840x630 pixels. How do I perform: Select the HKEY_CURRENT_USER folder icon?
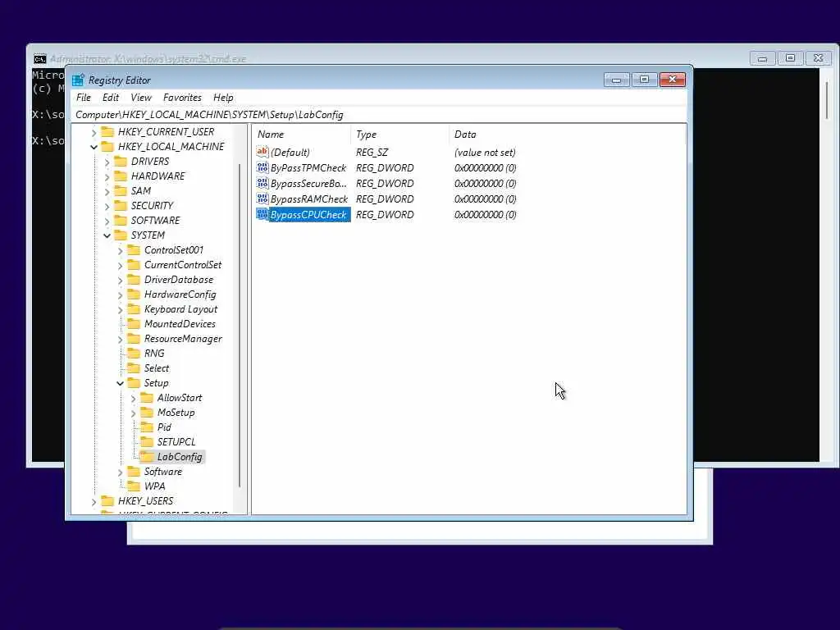point(107,132)
